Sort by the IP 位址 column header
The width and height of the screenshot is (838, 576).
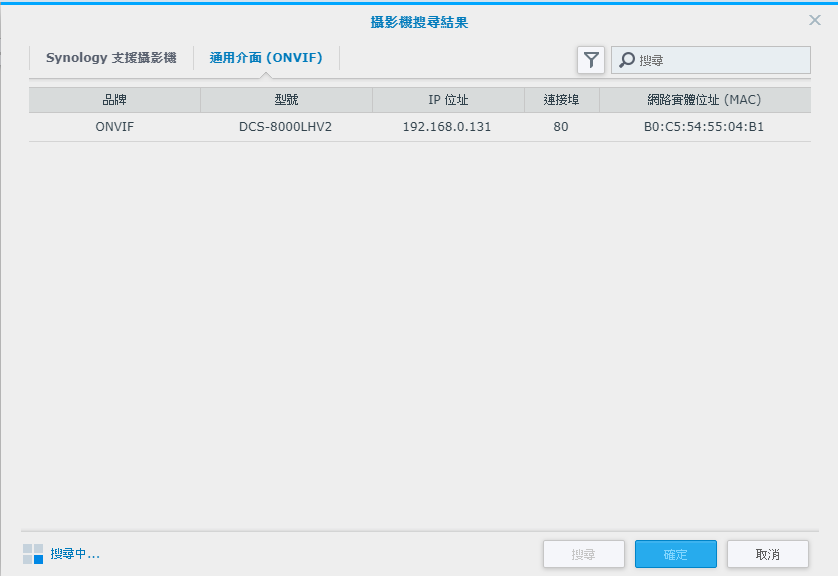click(448, 100)
